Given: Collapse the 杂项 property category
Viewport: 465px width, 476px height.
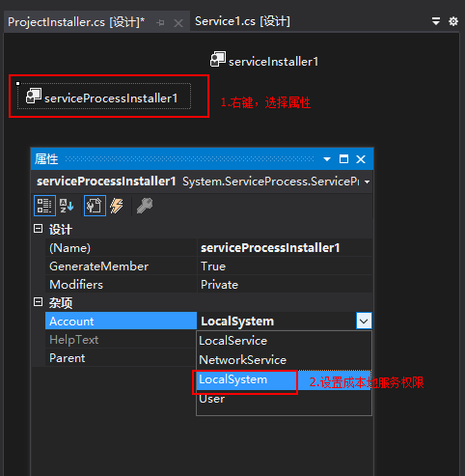Looking at the screenshot, I should click(x=38, y=302).
